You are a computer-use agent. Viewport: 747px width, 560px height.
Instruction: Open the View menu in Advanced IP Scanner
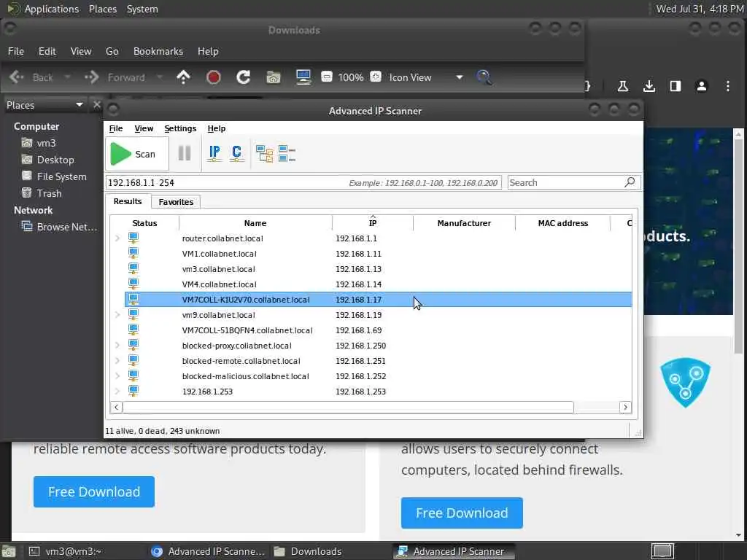pos(144,128)
